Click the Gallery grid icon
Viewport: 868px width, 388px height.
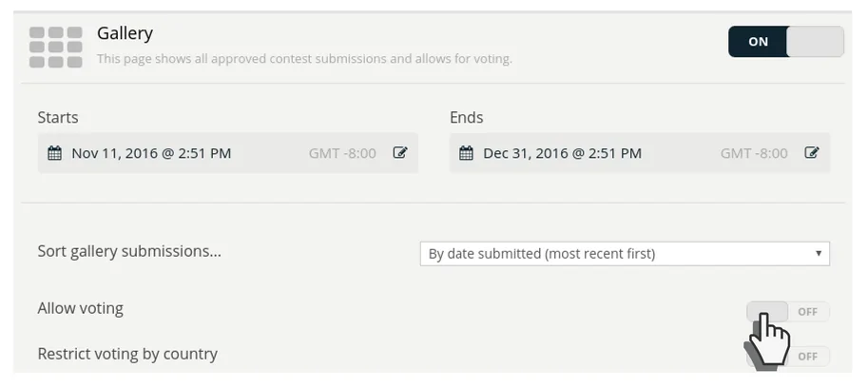coord(56,47)
